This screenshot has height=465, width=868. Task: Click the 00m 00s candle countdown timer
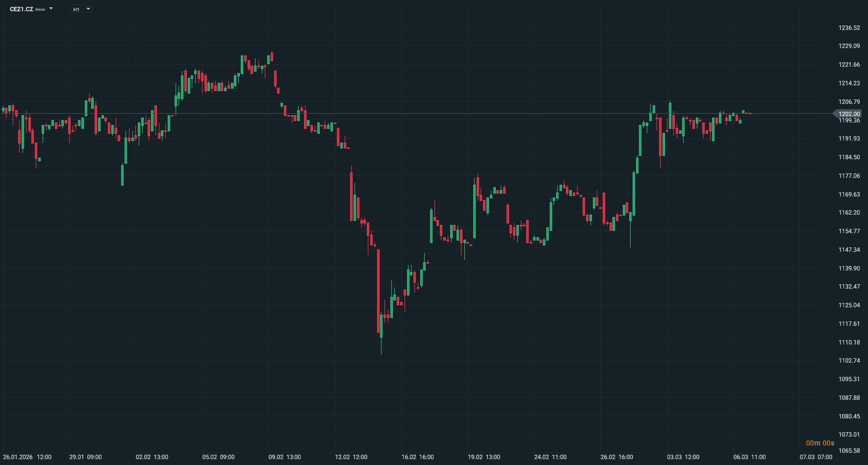click(820, 443)
